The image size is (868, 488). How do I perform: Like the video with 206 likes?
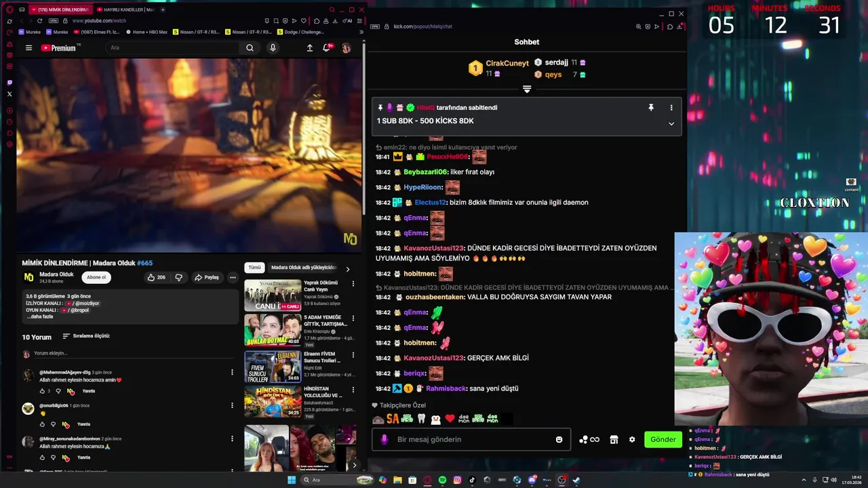tap(156, 277)
